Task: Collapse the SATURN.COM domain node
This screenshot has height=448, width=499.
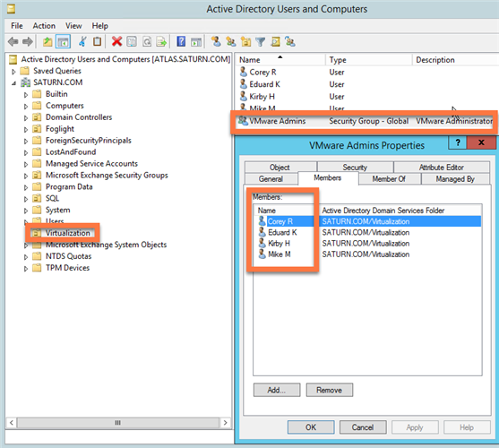Action: pos(13,83)
